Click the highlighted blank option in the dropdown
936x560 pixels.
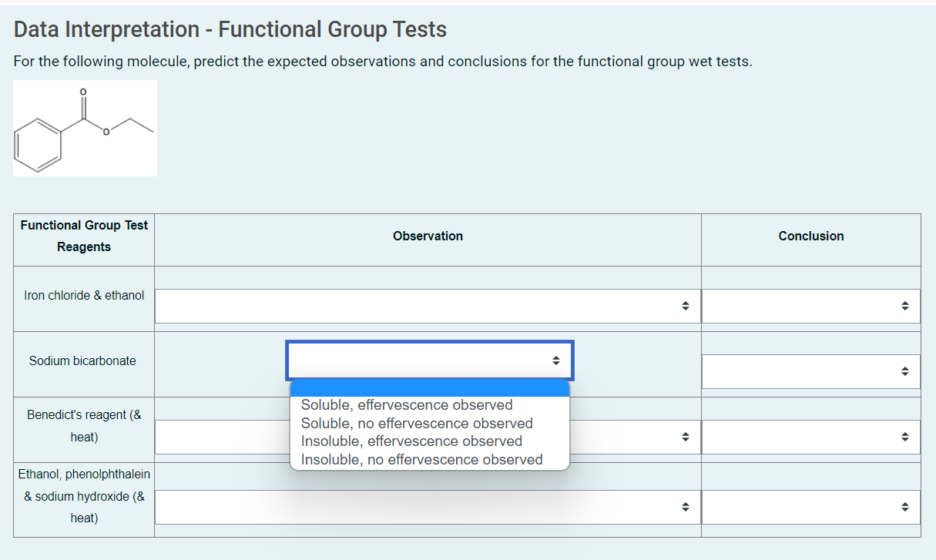428,387
